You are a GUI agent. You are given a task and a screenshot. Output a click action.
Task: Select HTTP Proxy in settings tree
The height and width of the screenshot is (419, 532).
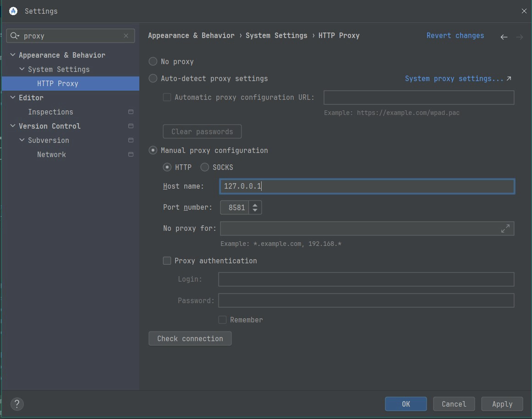coord(70,83)
